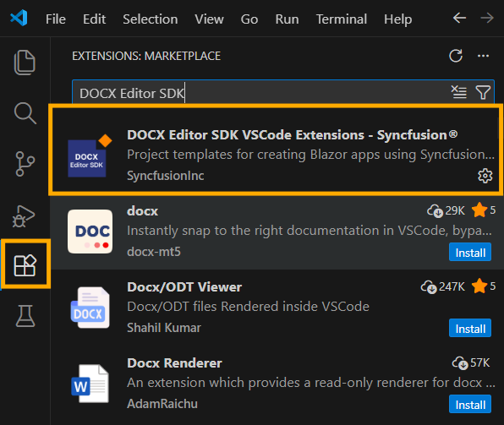Open the Run and Debug view

tap(23, 215)
